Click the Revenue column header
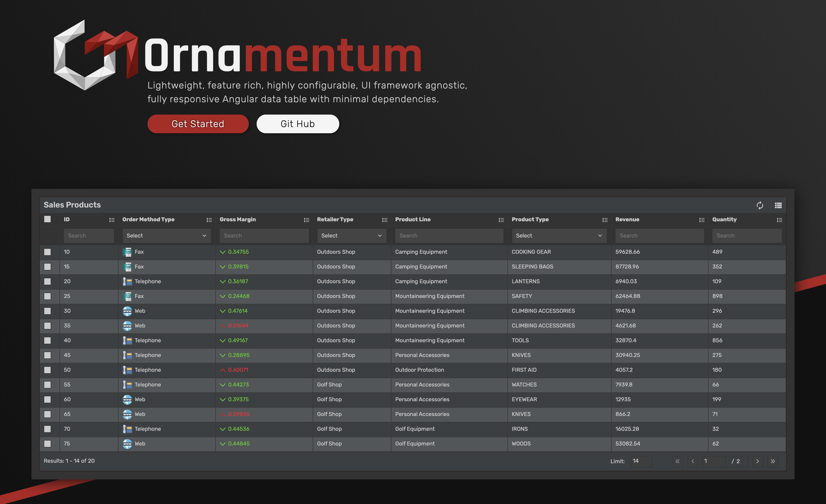The image size is (826, 504). point(627,219)
